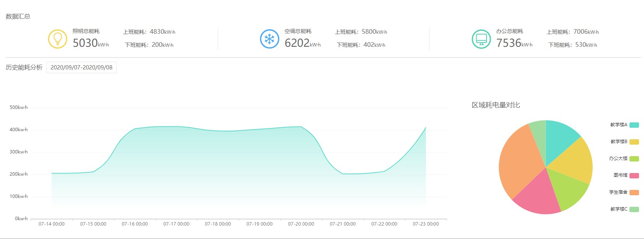Toggle 办公大楼 legend entry
The height and width of the screenshot is (239, 644).
click(x=623, y=158)
